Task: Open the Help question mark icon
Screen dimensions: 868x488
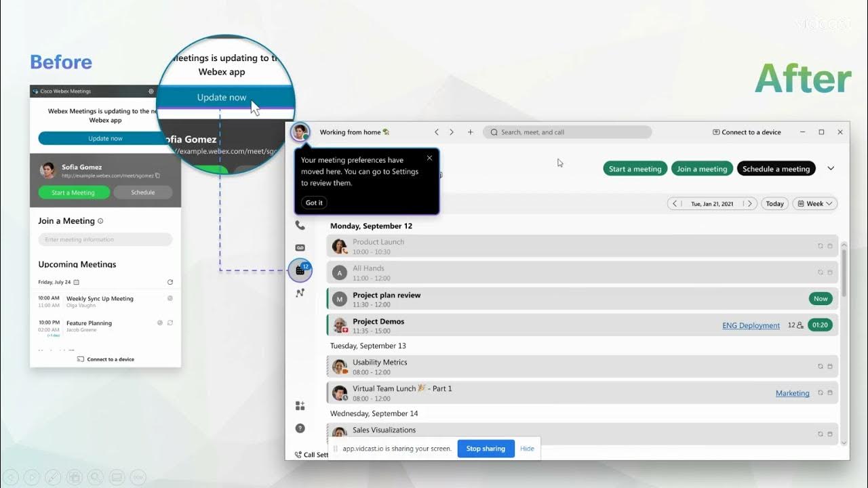Action: [x=300, y=428]
